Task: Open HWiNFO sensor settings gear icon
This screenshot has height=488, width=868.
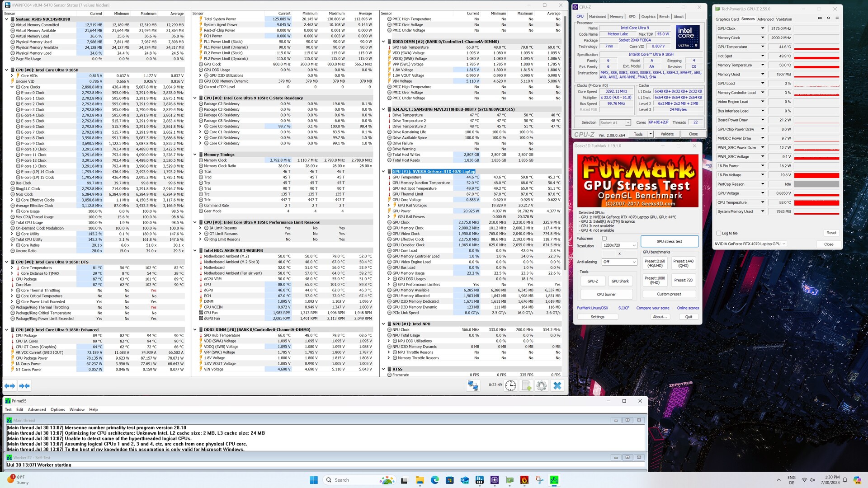Action: pos(541,385)
